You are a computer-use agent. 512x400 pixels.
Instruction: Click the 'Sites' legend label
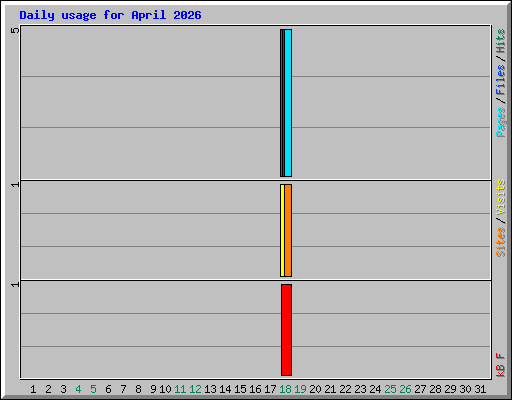tap(501, 242)
